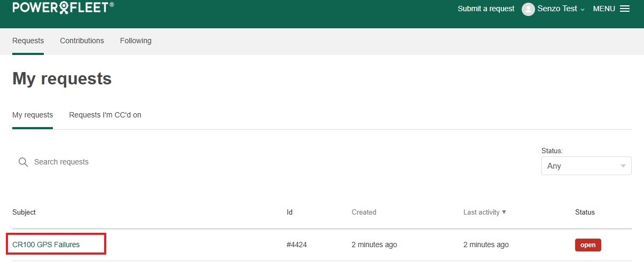Switch to the Following tab
The width and height of the screenshot is (644, 268).
point(136,41)
